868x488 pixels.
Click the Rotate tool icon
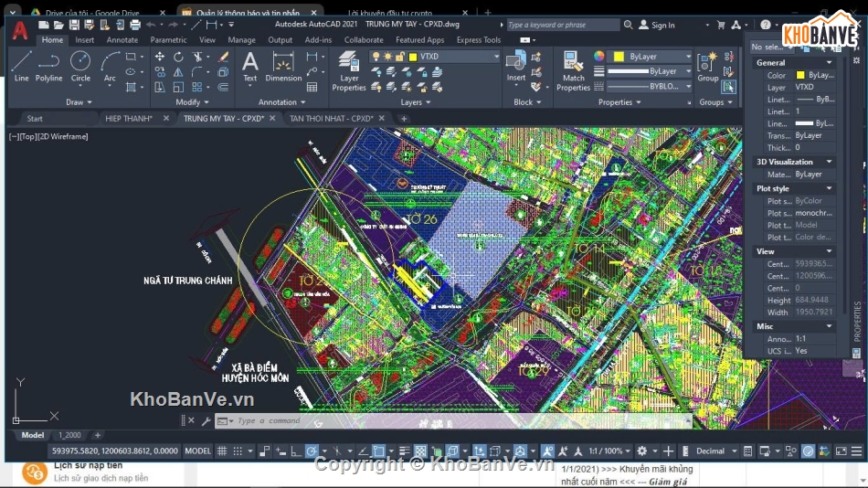pyautogui.click(x=178, y=57)
